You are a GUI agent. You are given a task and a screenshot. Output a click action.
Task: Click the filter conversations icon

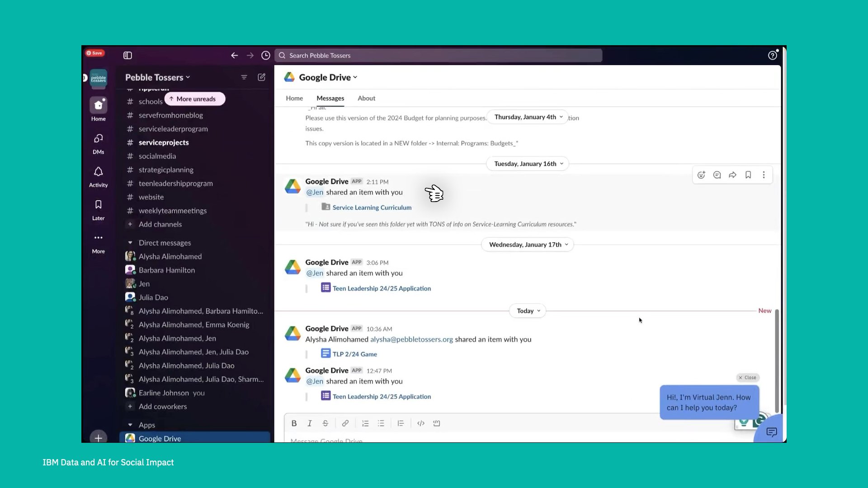click(x=244, y=77)
